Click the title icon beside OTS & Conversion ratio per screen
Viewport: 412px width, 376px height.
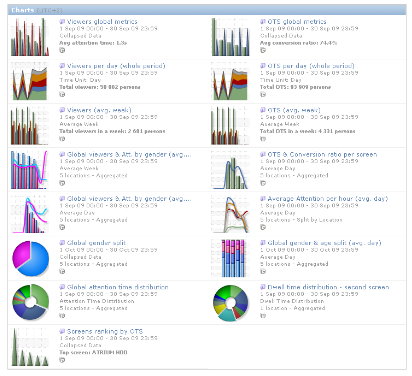263,154
